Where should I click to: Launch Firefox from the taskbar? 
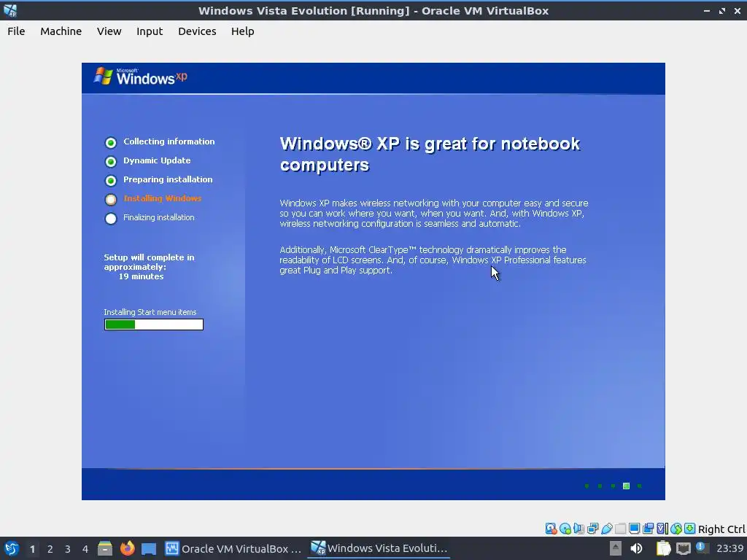(127, 548)
